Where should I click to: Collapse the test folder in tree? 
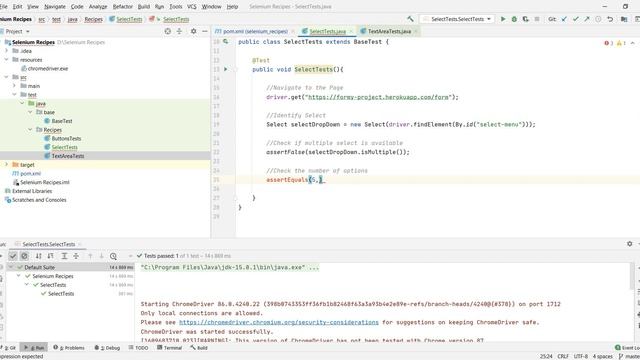coord(15,95)
